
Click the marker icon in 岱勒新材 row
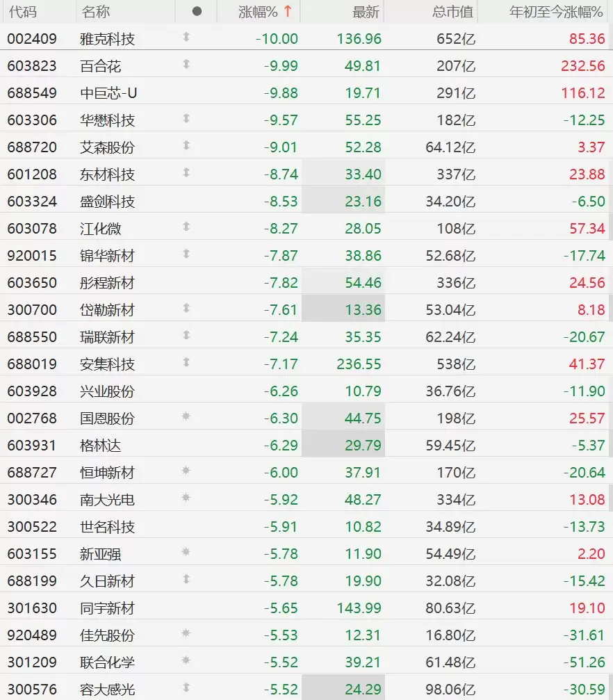[x=186, y=307]
